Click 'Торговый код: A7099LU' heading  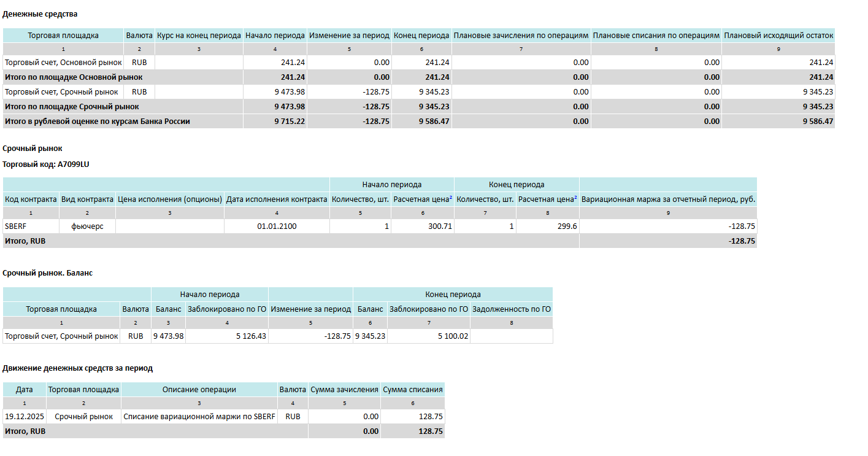click(47, 164)
